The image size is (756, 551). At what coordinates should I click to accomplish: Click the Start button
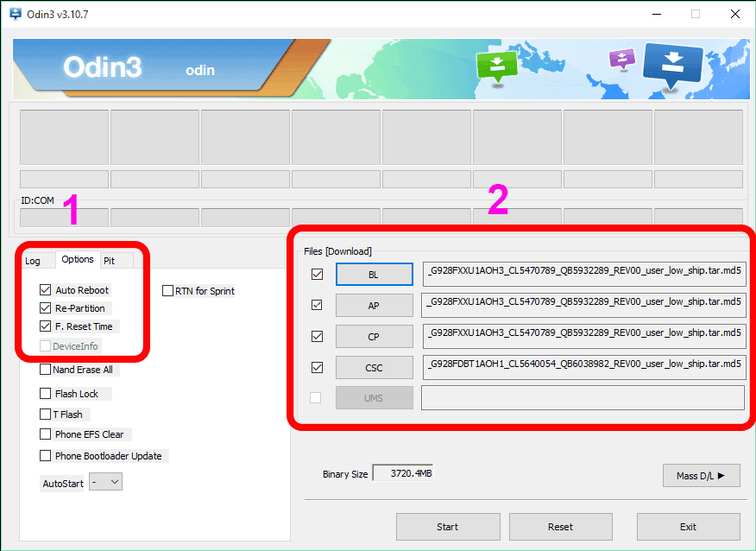448,527
